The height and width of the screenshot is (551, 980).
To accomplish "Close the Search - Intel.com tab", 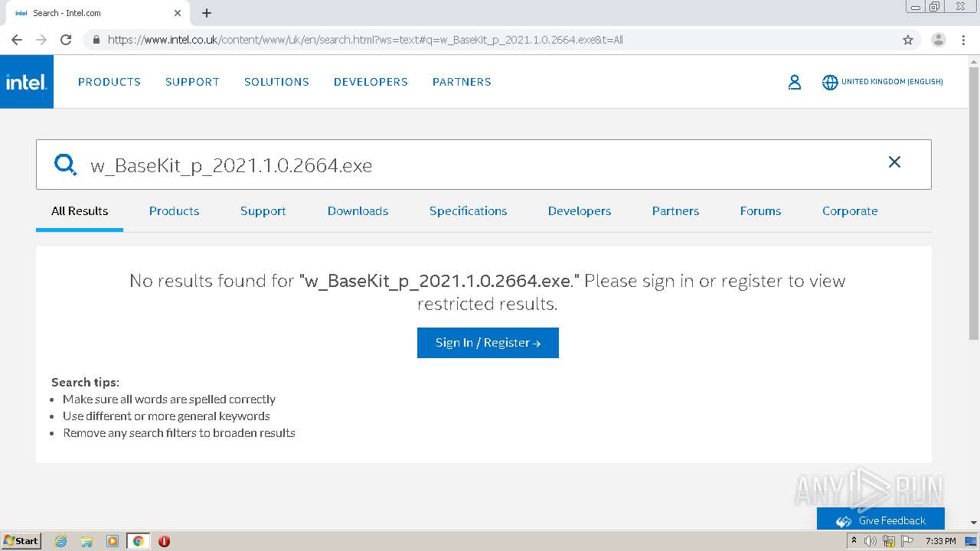I will (x=178, y=13).
